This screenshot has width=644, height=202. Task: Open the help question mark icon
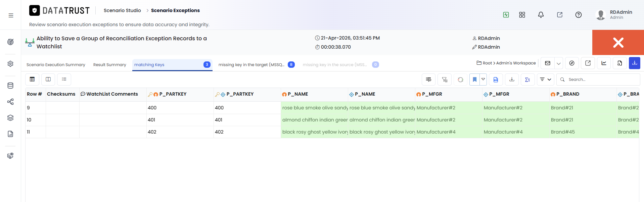point(579,15)
